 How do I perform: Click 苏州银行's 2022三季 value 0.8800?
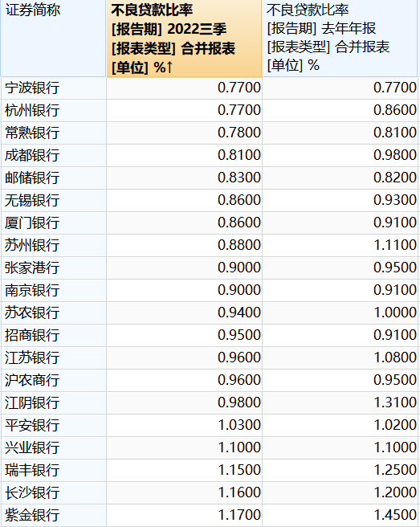pos(239,245)
